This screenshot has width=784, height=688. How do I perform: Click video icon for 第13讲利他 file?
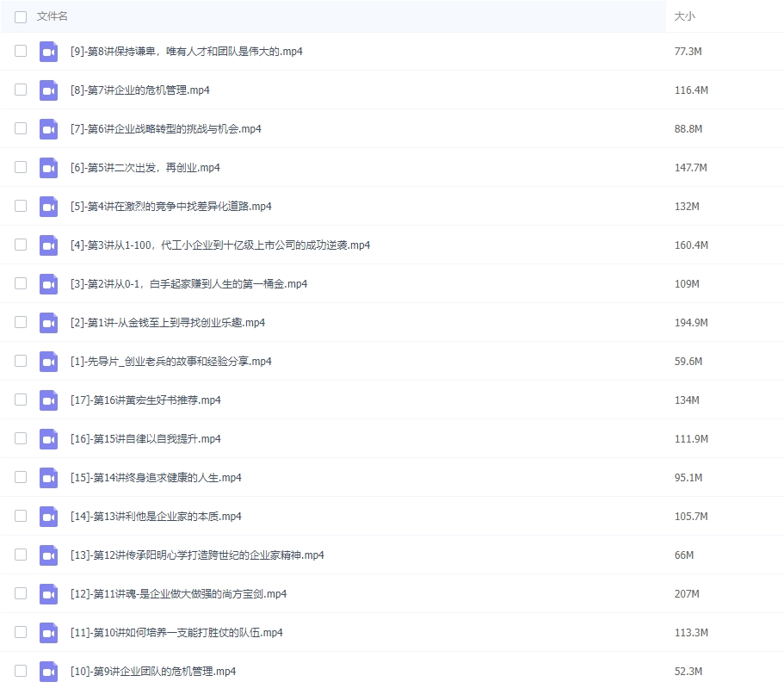(x=48, y=516)
